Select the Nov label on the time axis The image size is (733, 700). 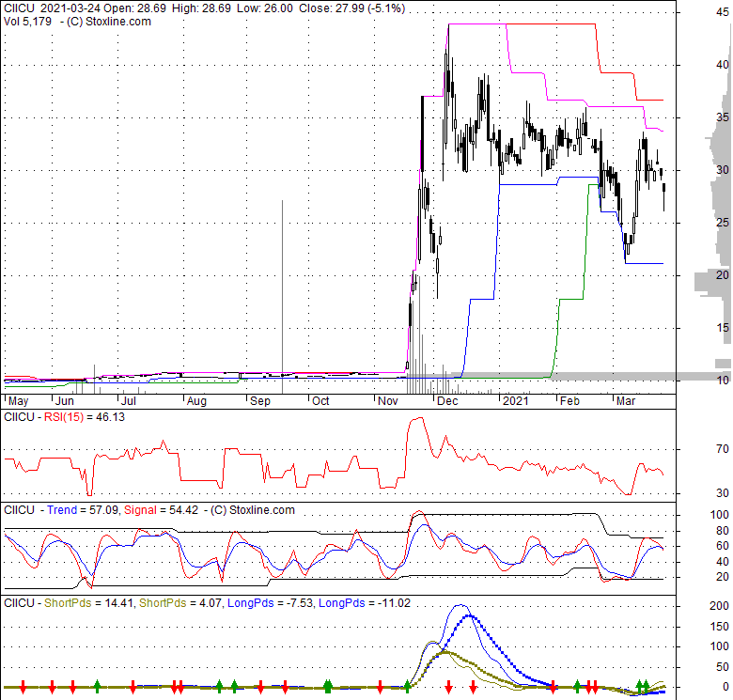pyautogui.click(x=388, y=401)
